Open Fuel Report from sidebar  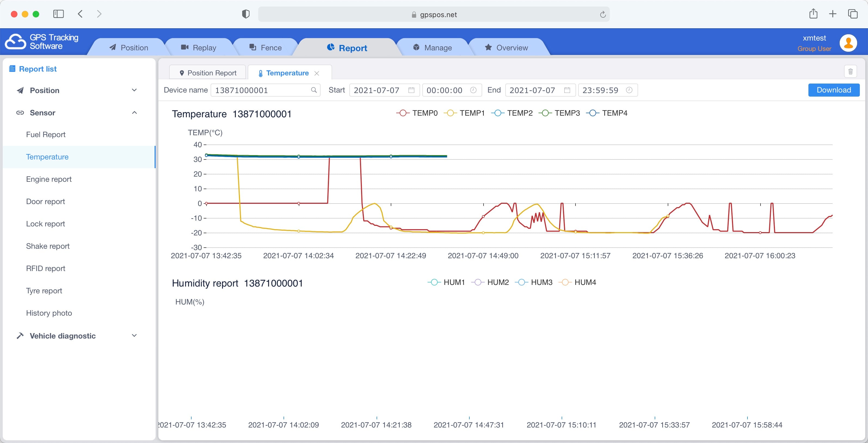(x=46, y=134)
